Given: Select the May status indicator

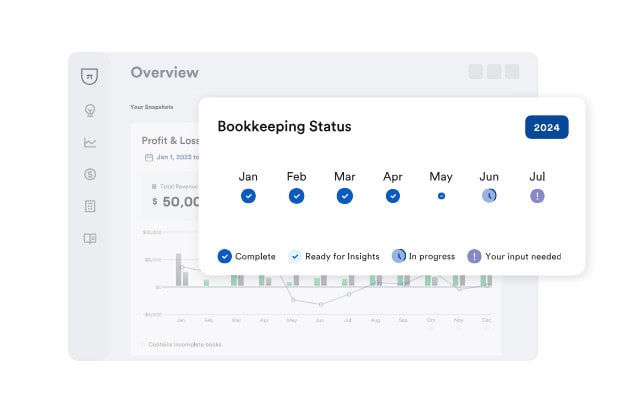Looking at the screenshot, I should click(x=441, y=196).
